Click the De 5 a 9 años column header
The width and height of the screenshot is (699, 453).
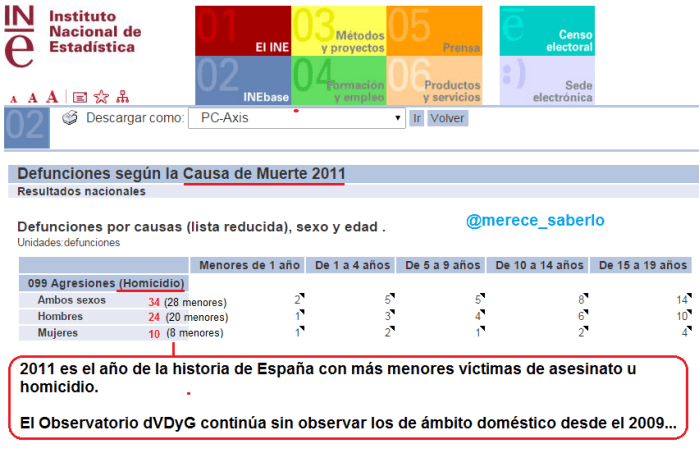point(441,265)
